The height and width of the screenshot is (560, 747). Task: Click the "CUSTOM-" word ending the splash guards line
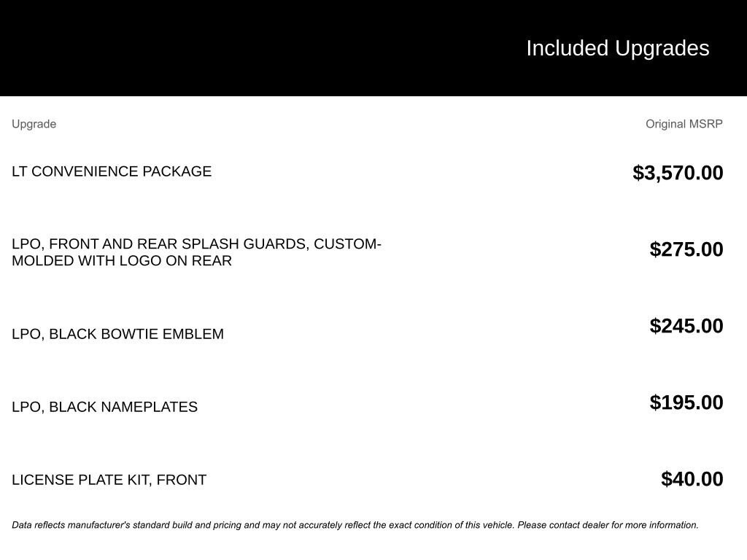347,244
